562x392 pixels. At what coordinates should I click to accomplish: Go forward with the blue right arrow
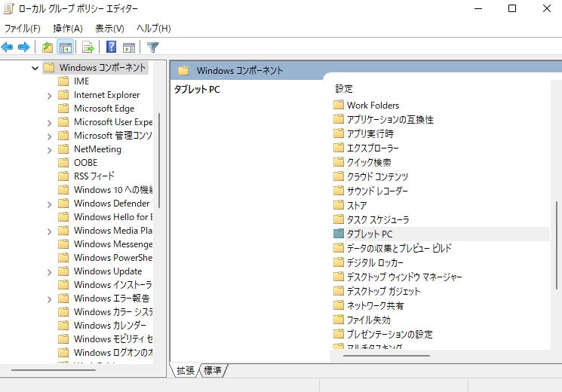23,47
